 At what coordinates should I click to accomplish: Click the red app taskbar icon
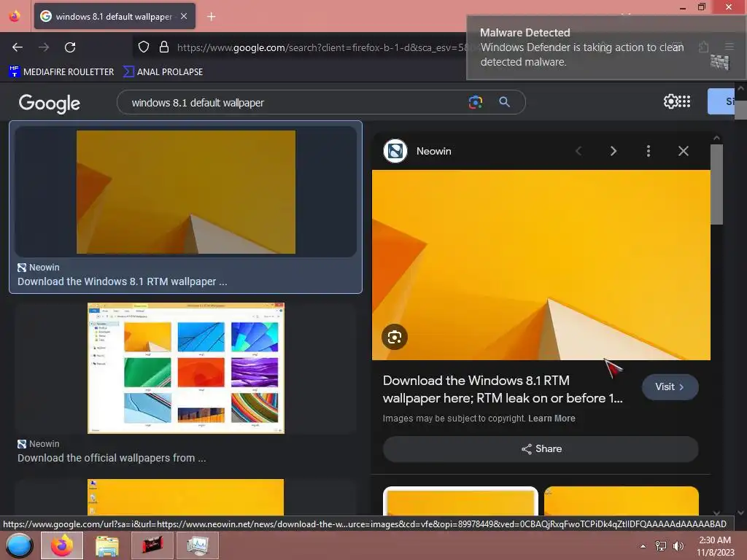coord(152,545)
